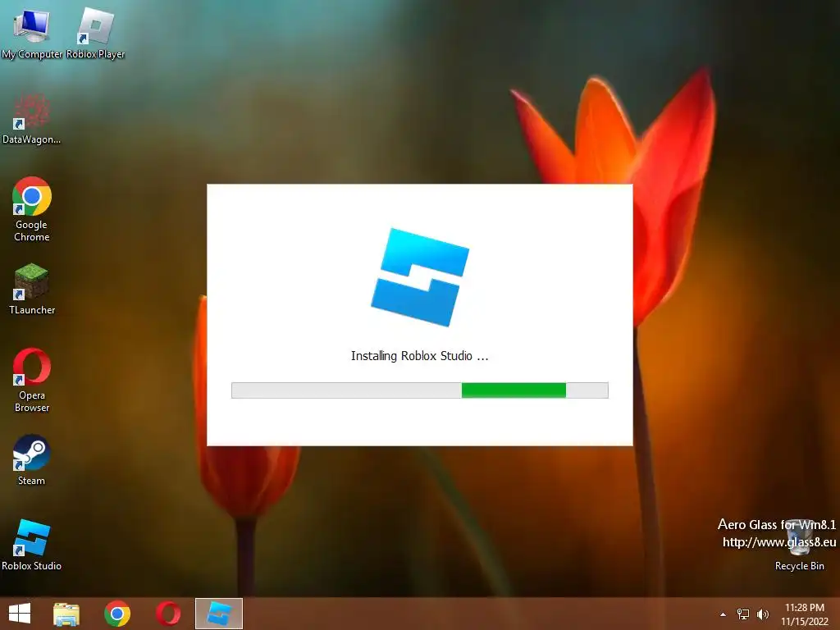Click the Roblox Studio logo in installer
The width and height of the screenshot is (840, 630).
click(420, 277)
